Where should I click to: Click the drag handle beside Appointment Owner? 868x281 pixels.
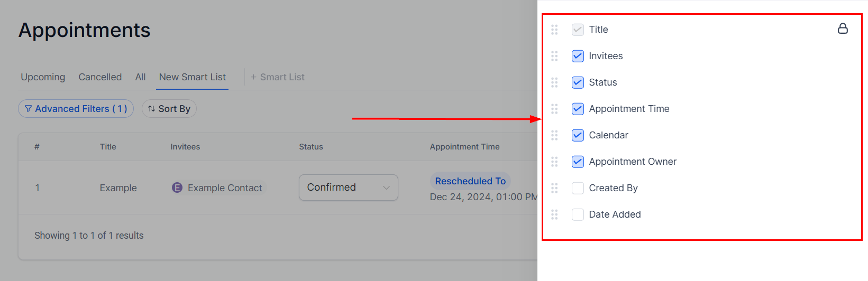click(x=554, y=162)
